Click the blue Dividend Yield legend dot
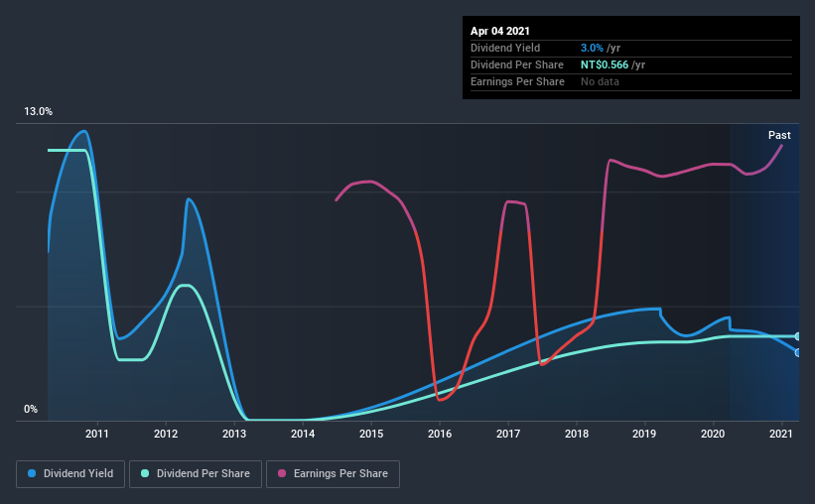Screen dimensions: 815x504 click(x=32, y=473)
